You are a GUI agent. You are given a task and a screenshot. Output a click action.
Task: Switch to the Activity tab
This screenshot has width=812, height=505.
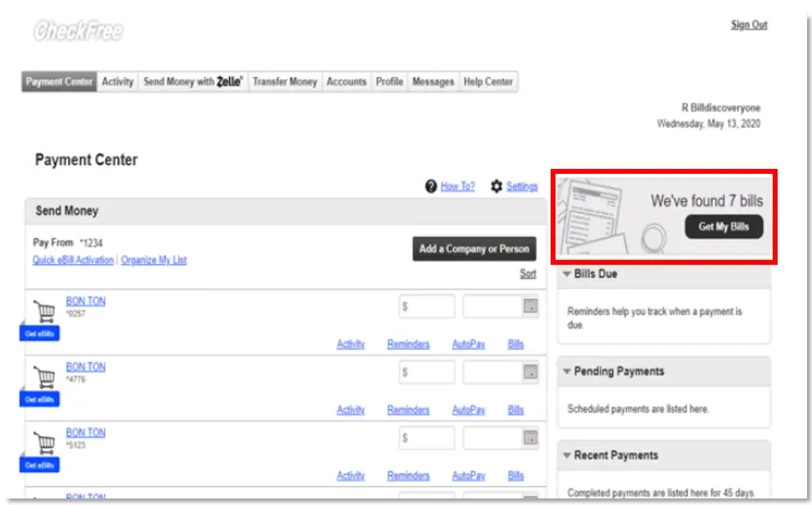click(117, 82)
